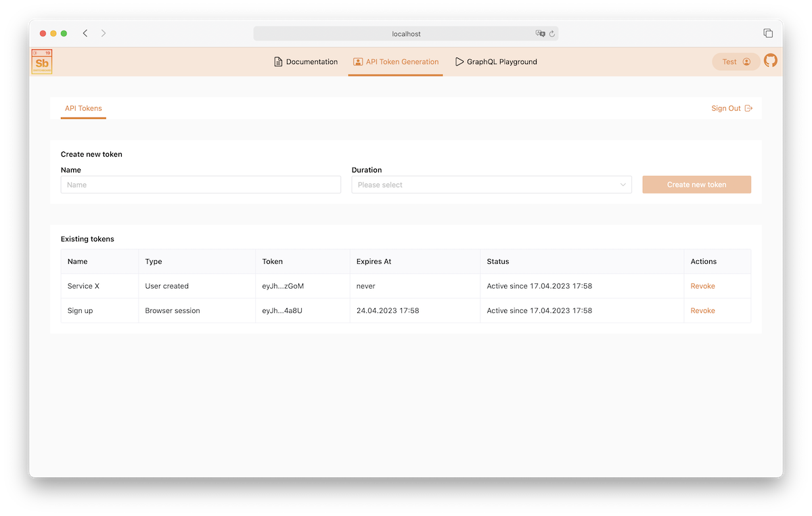
Task: Click the Type column header
Action: [197, 262]
